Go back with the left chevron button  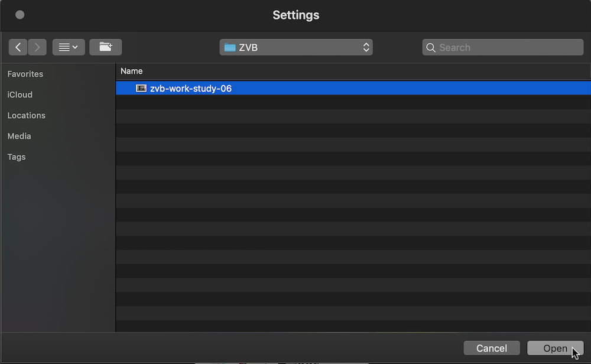(18, 47)
